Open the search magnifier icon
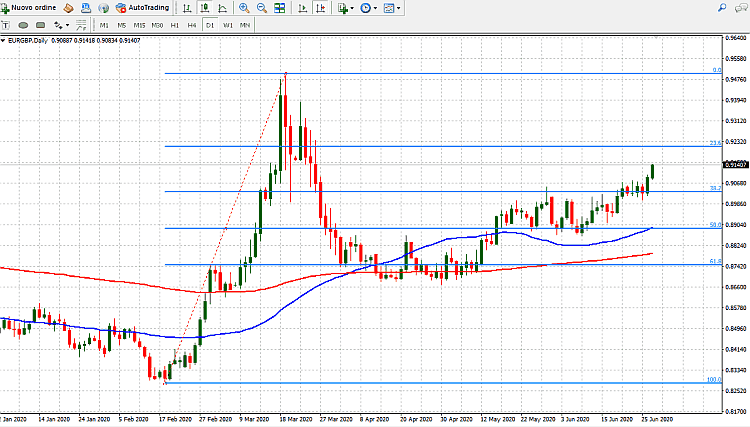This screenshot has width=750, height=427. pos(721,7)
